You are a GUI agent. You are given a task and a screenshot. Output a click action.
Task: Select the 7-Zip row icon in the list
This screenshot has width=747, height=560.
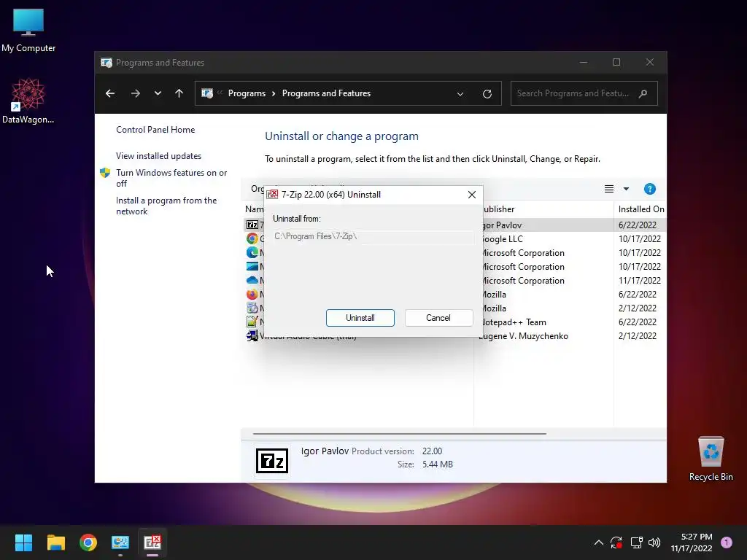coord(252,225)
